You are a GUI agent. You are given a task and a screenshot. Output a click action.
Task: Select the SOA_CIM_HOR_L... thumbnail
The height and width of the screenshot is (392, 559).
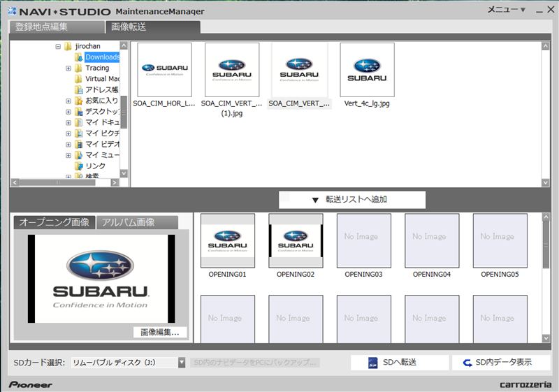pos(164,70)
